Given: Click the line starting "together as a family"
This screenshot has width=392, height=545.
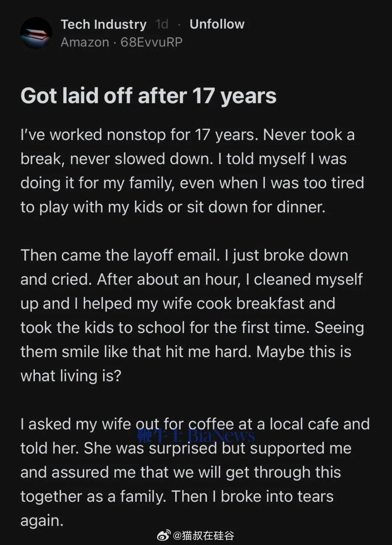Looking at the screenshot, I should click(177, 496).
